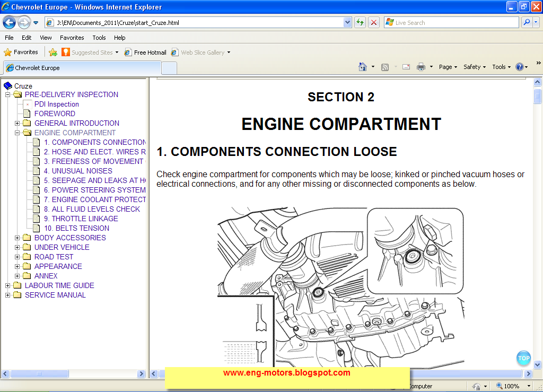
Task: Open 10. BELTS TENSION topic
Action: click(76, 228)
